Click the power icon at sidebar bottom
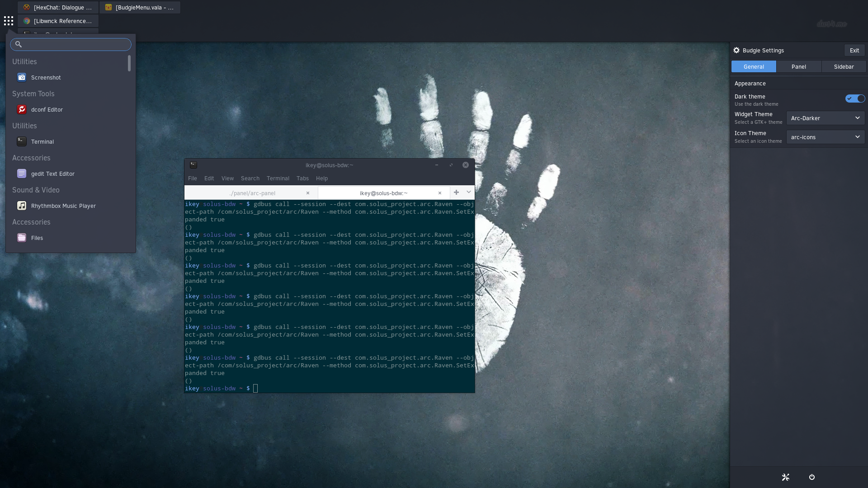Image resolution: width=868 pixels, height=488 pixels. (x=812, y=477)
